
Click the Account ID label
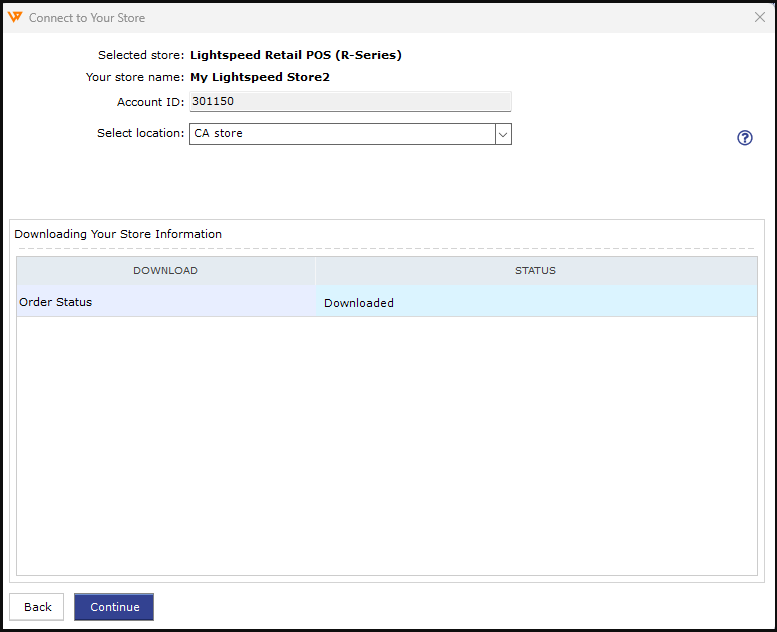click(150, 102)
